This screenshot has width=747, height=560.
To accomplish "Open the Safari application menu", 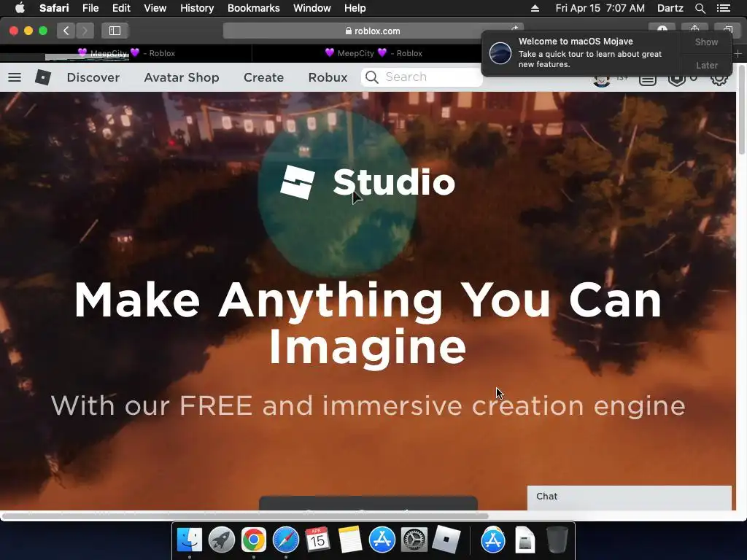I will (x=54, y=8).
